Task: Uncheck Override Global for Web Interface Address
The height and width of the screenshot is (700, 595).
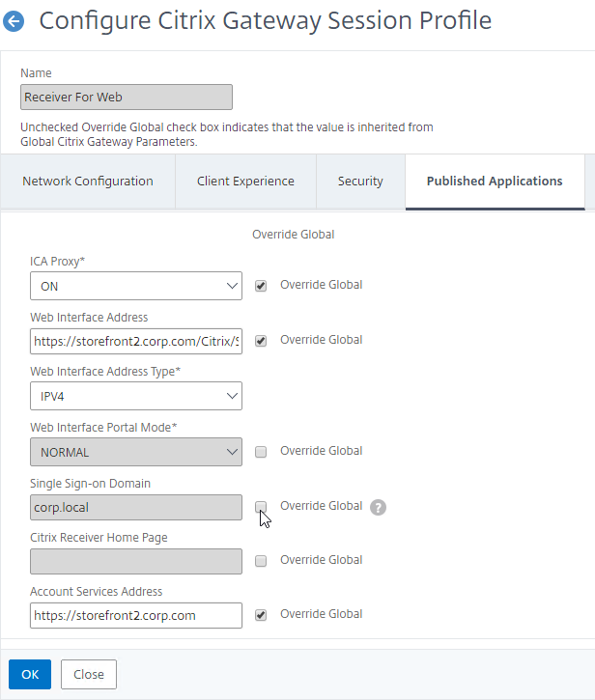Action: (x=261, y=341)
